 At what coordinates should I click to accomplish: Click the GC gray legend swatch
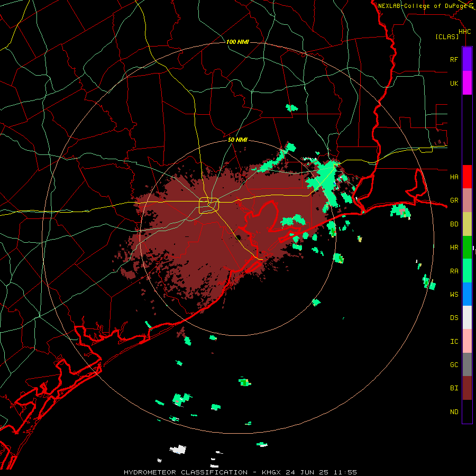pos(467,364)
